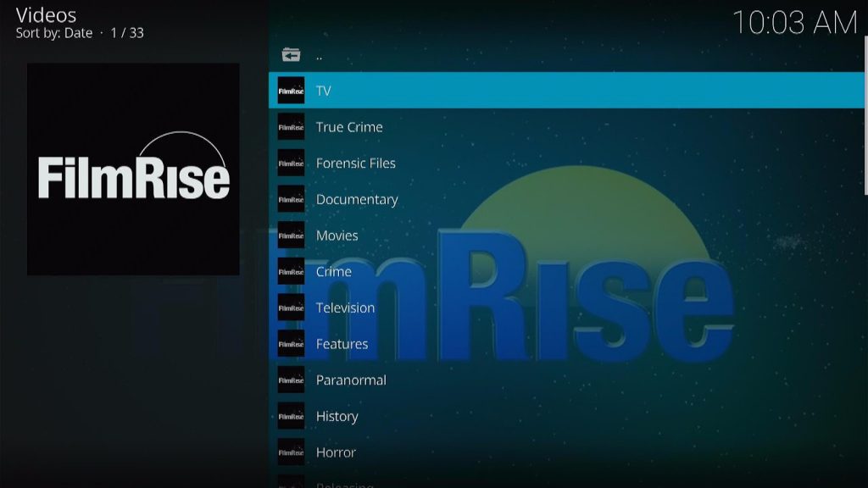Open the TV category
The image size is (868, 488).
pos(566,90)
